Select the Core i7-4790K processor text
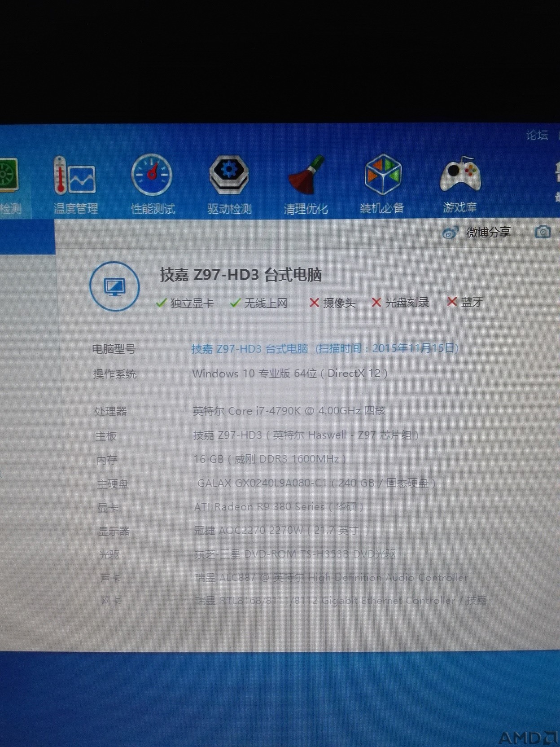This screenshot has width=560, height=747. coord(289,410)
